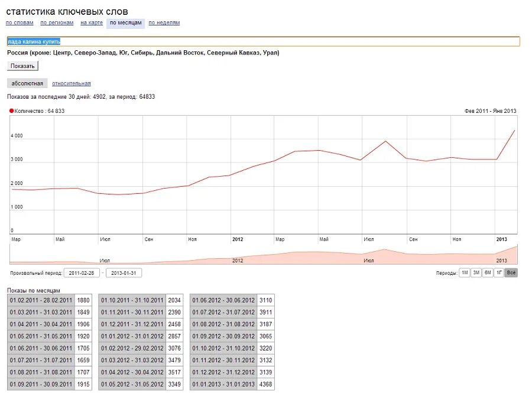Switch to the «на карте» view
Screen dimensions: 532x393
tap(91, 22)
